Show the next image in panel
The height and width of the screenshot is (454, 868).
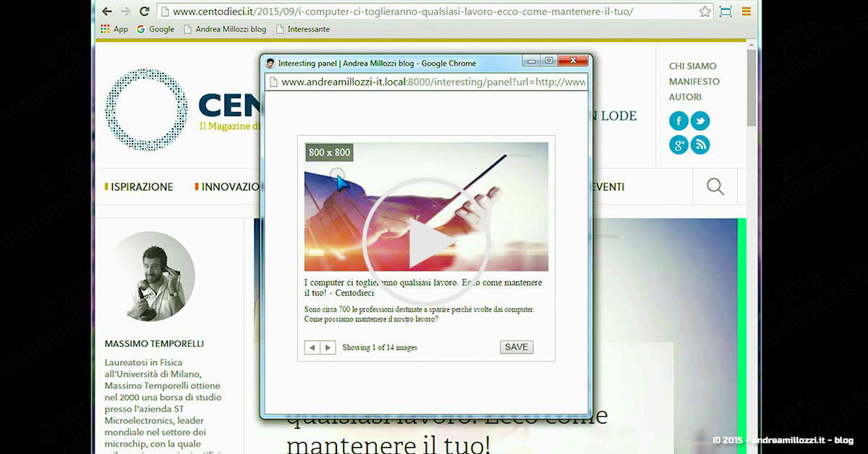point(328,348)
